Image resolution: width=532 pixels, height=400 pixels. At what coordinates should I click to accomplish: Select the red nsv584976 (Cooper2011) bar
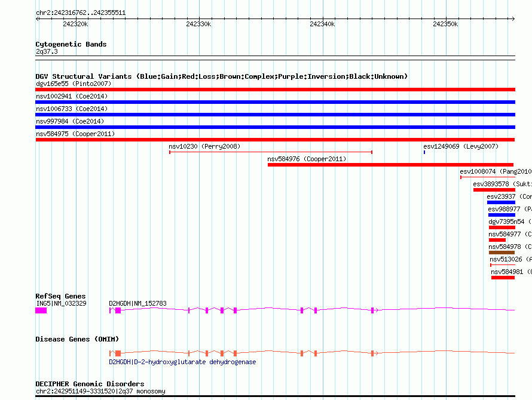[x=390, y=165]
